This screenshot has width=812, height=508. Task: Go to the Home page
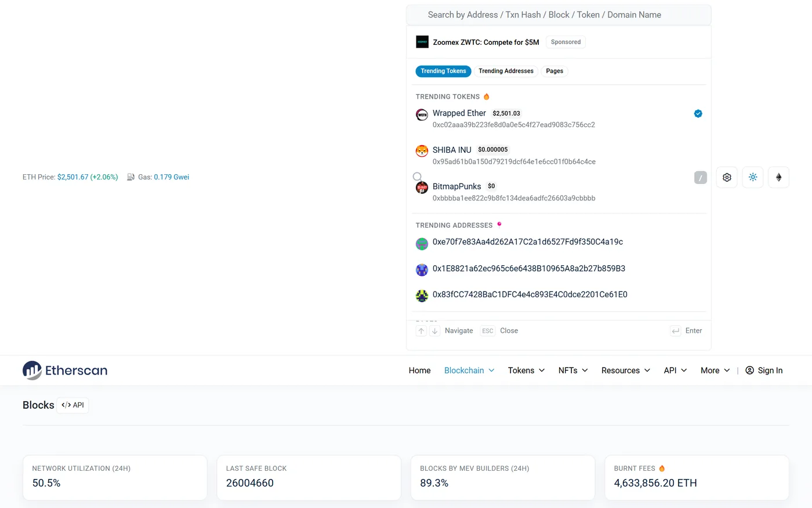coord(420,370)
